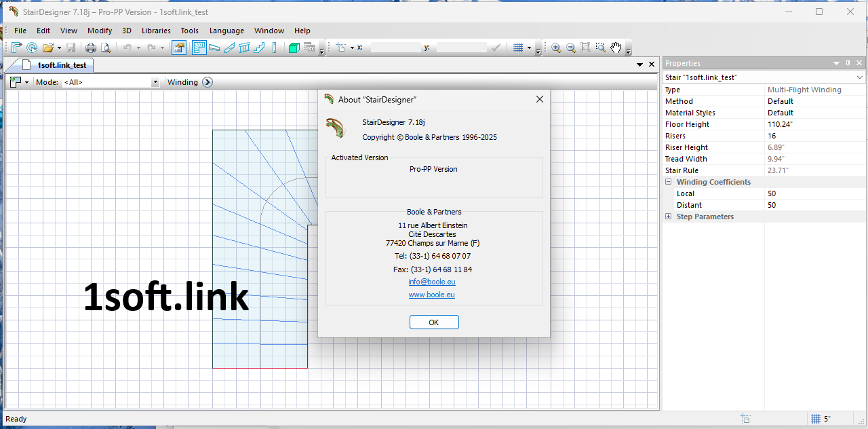The width and height of the screenshot is (868, 429).
Task: Select the stair elevation view icon
Action: pyautogui.click(x=259, y=48)
